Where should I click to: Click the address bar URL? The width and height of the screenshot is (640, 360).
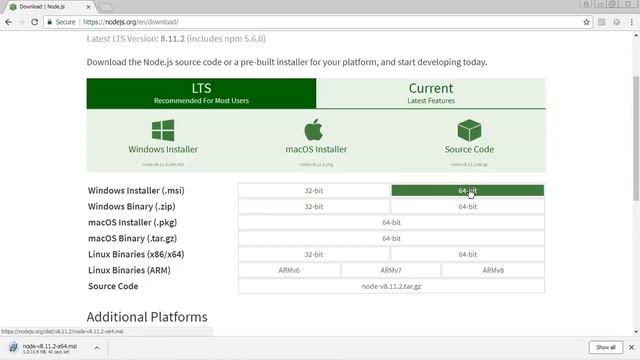tap(131, 22)
